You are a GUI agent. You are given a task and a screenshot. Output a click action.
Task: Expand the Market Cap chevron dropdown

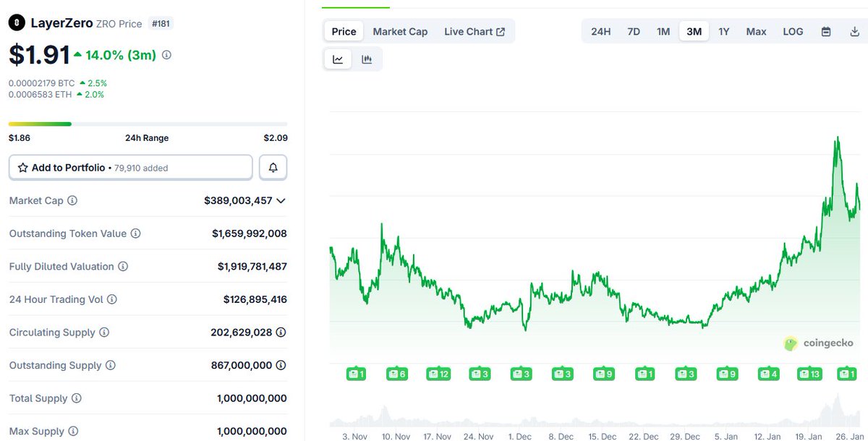click(281, 200)
